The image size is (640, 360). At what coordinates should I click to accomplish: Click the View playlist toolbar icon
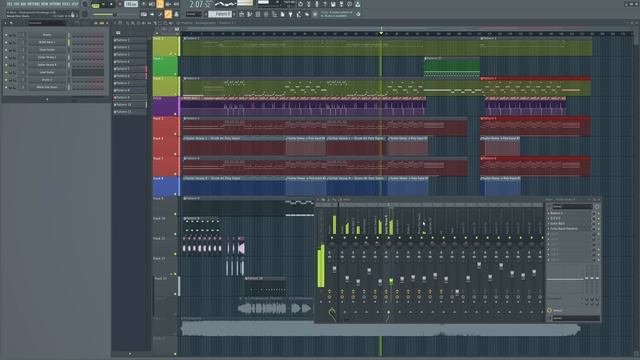click(x=241, y=14)
